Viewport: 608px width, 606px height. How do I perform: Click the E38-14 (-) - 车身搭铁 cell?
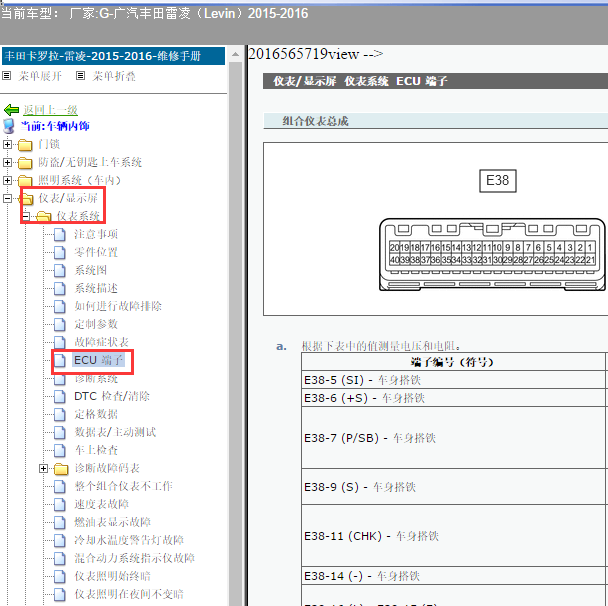coord(453,576)
